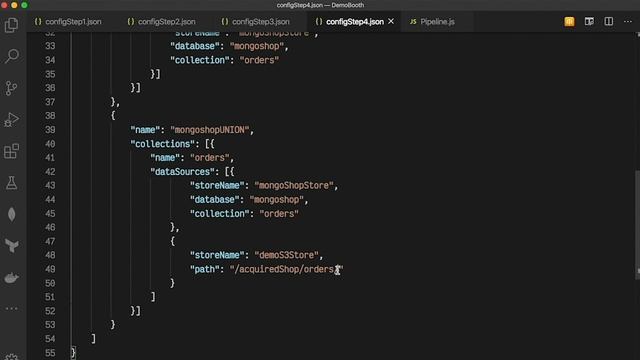Place cursor in "/acquiredShop/orders" path value
The image size is (640, 360).
click(x=287, y=269)
